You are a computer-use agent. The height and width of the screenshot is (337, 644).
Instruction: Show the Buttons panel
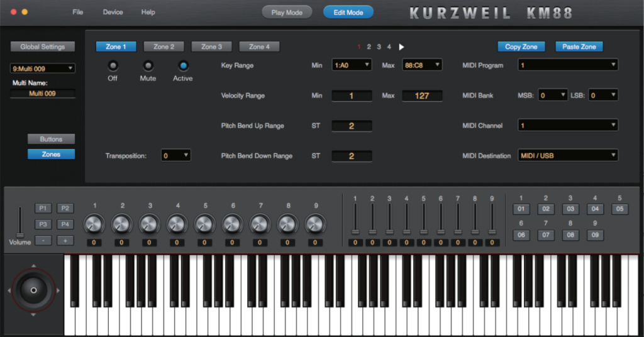52,139
